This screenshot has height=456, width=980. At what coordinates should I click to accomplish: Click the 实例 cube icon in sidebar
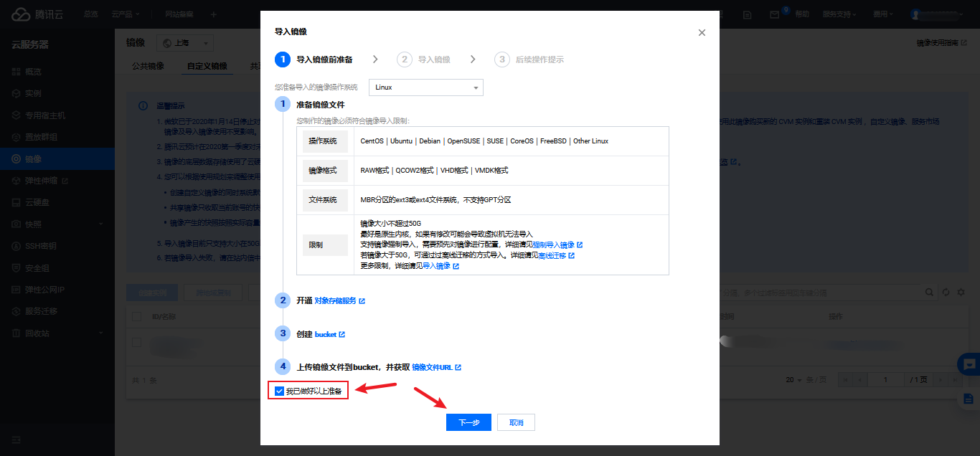pyautogui.click(x=17, y=93)
